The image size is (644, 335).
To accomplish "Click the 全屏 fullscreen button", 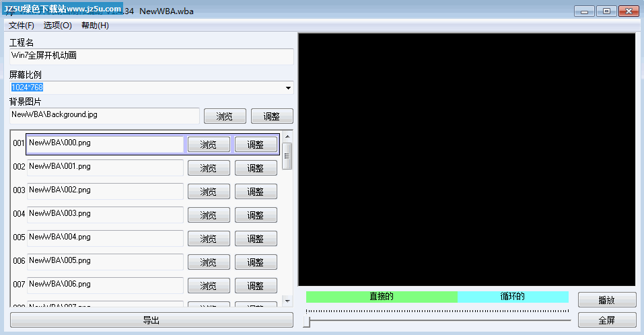I will tap(607, 320).
